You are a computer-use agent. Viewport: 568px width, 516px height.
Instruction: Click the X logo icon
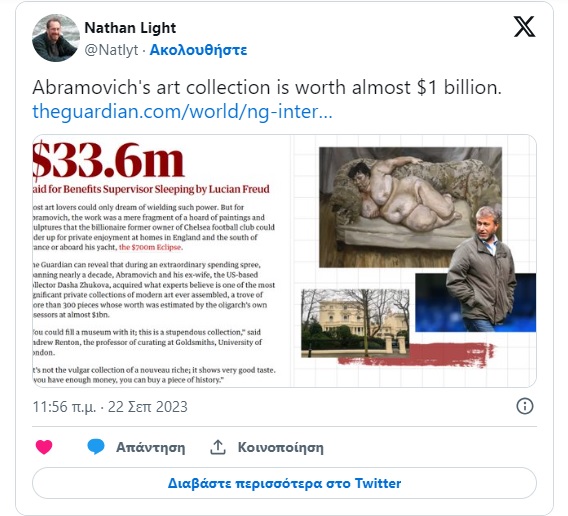tap(524, 26)
